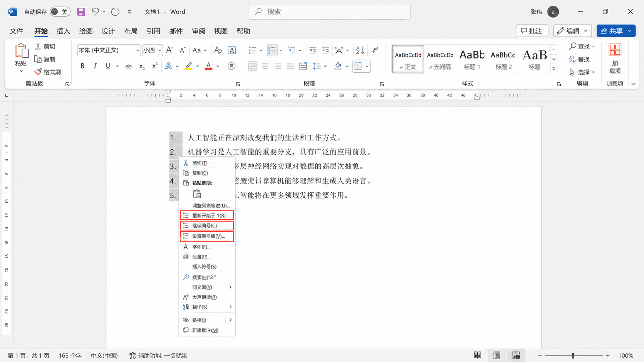
Task: Apply superscript formatting
Action: click(x=154, y=66)
